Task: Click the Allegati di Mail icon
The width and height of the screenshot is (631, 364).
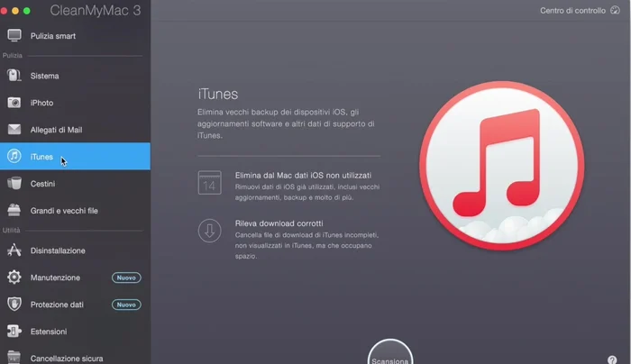Action: point(14,130)
